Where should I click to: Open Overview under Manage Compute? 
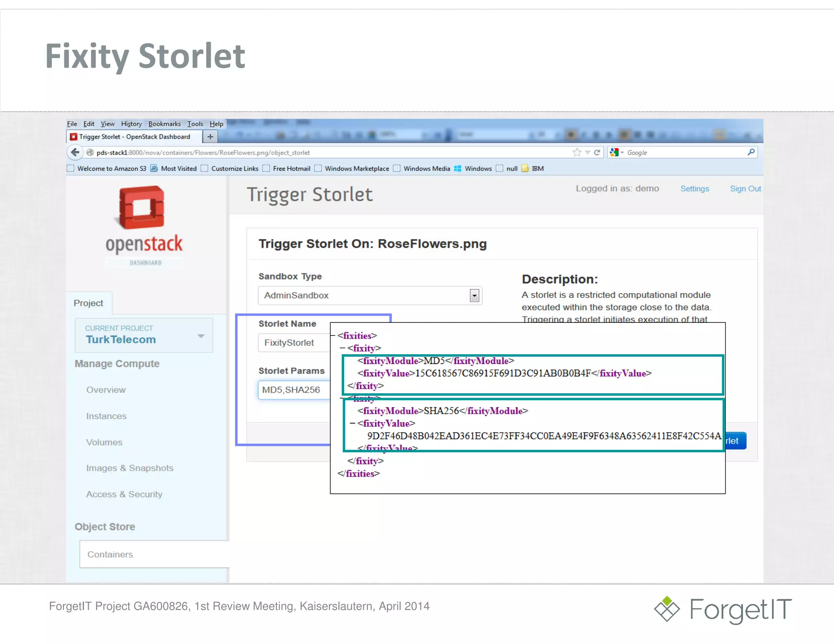106,390
